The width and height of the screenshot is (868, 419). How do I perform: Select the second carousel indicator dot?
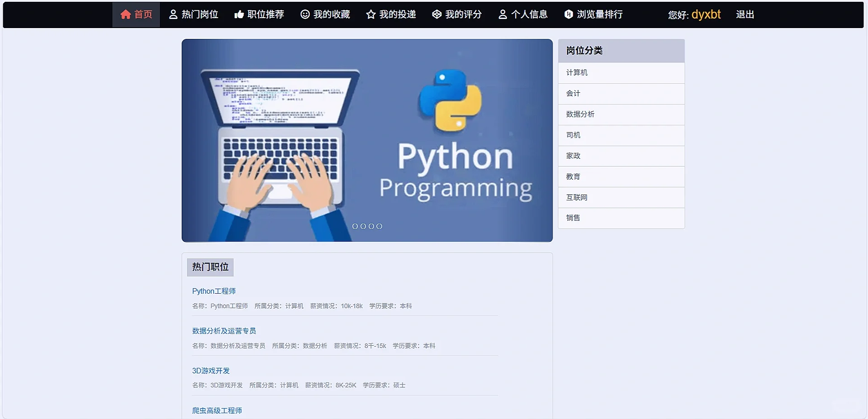click(x=363, y=226)
